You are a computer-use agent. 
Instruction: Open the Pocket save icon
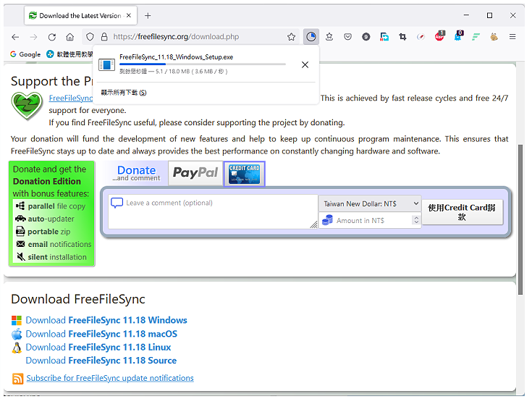pyautogui.click(x=347, y=37)
